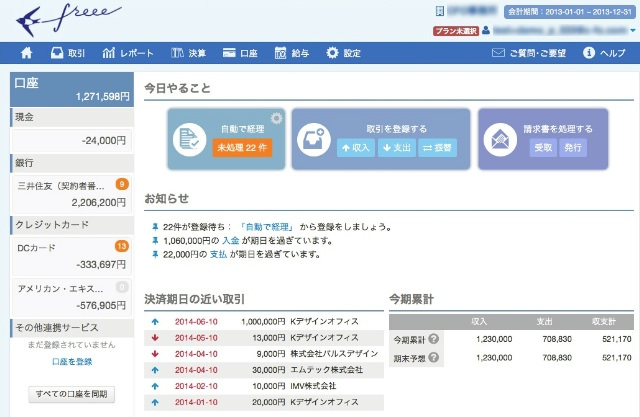Open the 決算 menu
Screen dimensions: 640x417
click(188, 53)
